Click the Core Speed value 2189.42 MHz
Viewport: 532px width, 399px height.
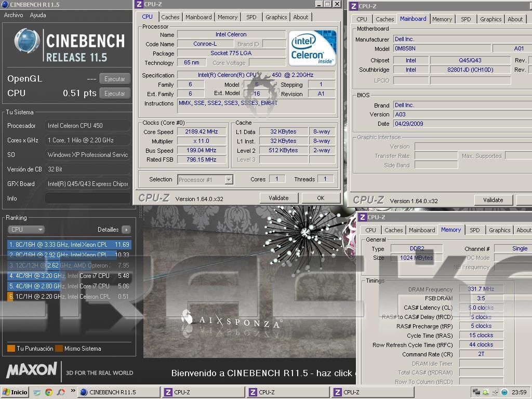[x=202, y=131]
